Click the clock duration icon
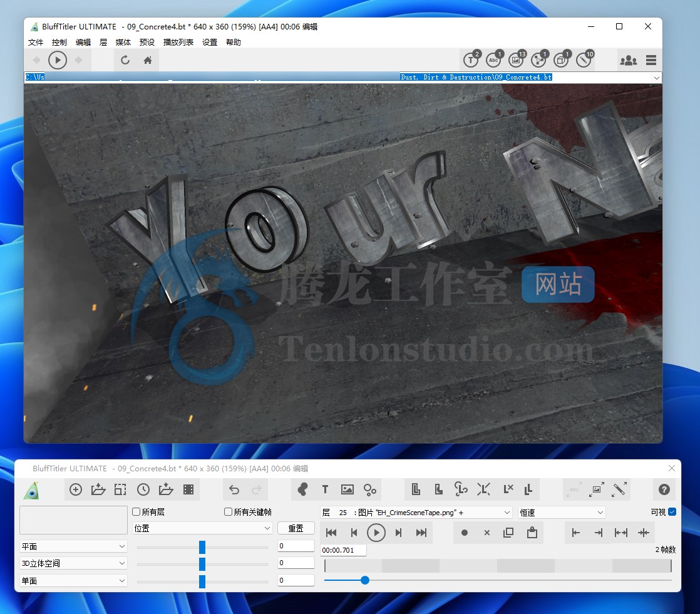This screenshot has width=700, height=614. tap(143, 489)
